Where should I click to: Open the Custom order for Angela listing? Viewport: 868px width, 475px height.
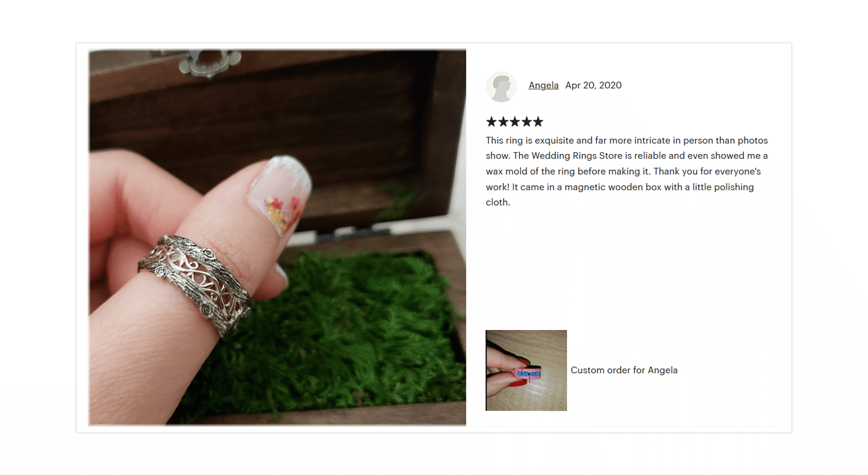tap(624, 370)
